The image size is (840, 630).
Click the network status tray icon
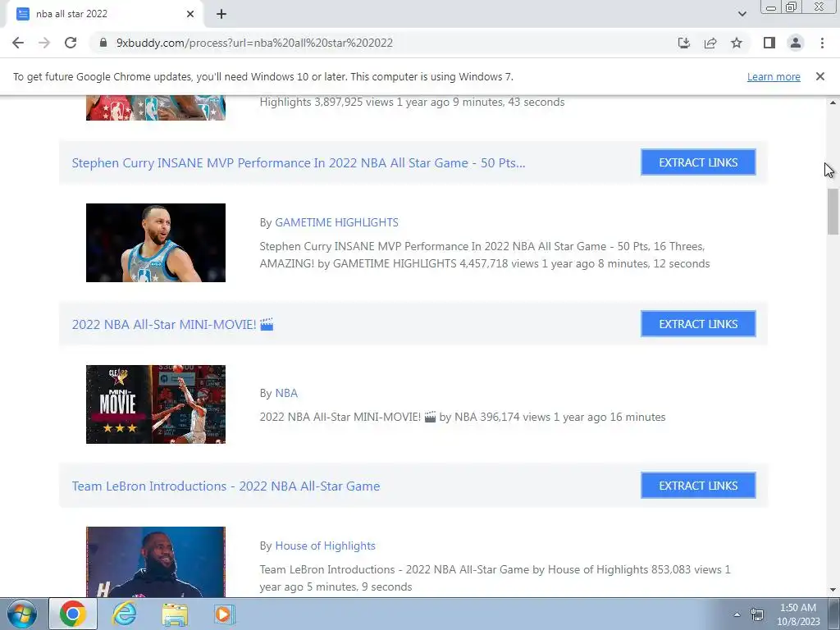(x=757, y=614)
